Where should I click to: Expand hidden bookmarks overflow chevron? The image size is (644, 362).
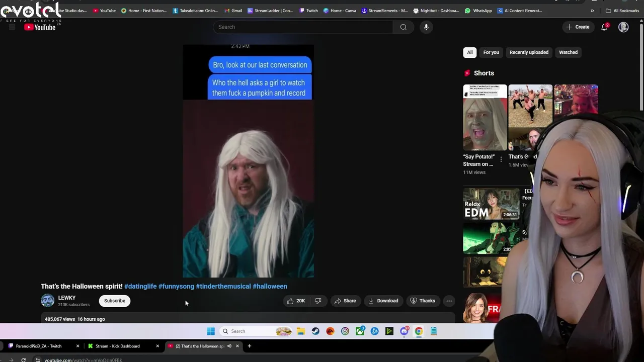[592, 11]
